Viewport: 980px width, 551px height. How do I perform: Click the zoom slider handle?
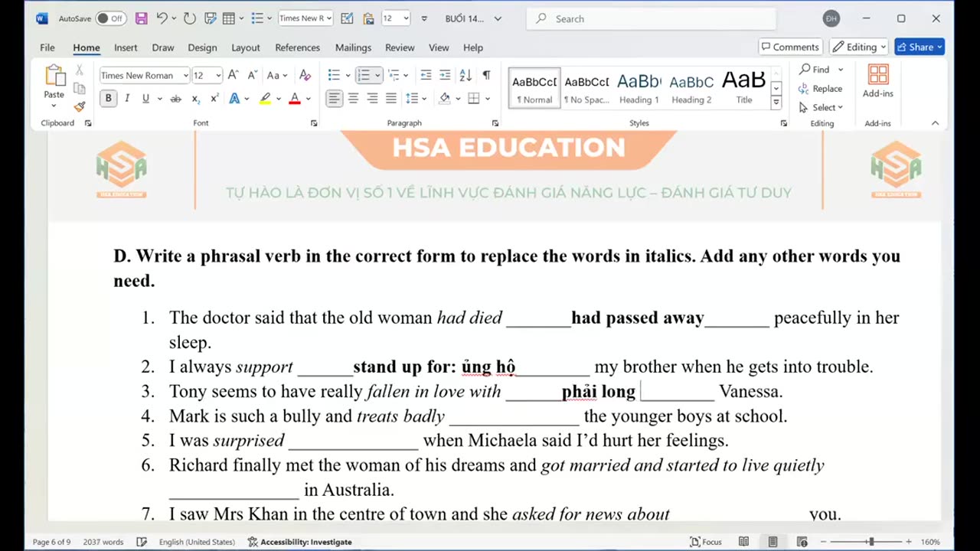pos(871,542)
